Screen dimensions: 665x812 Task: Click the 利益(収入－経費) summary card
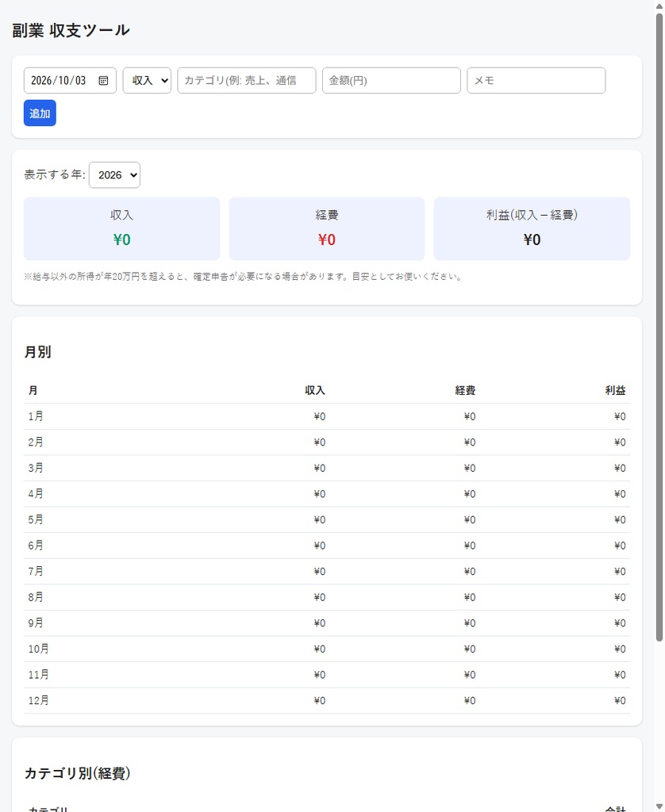[532, 228]
